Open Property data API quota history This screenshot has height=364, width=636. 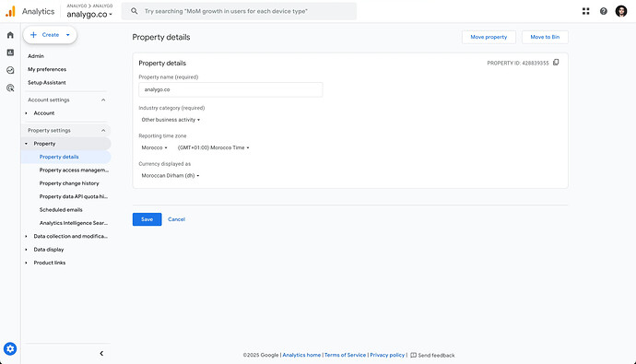pos(74,196)
